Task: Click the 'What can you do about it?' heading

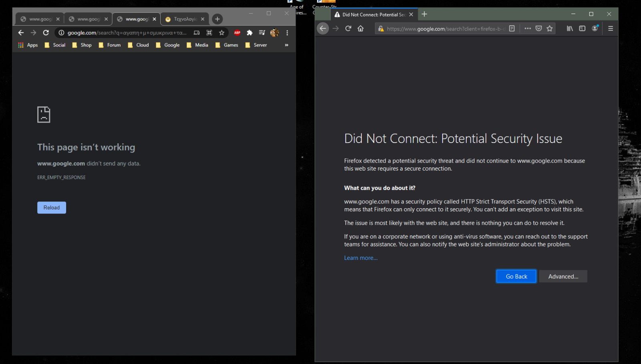Action: click(x=380, y=188)
